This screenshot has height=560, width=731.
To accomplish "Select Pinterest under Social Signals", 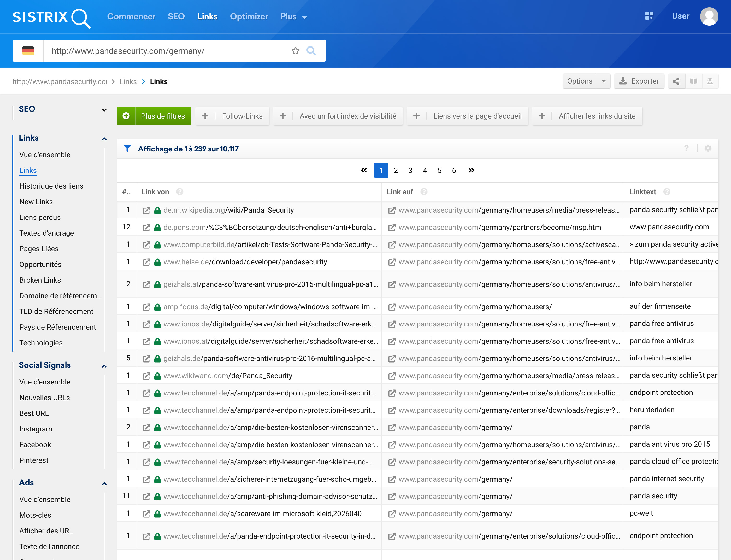I will point(34,460).
